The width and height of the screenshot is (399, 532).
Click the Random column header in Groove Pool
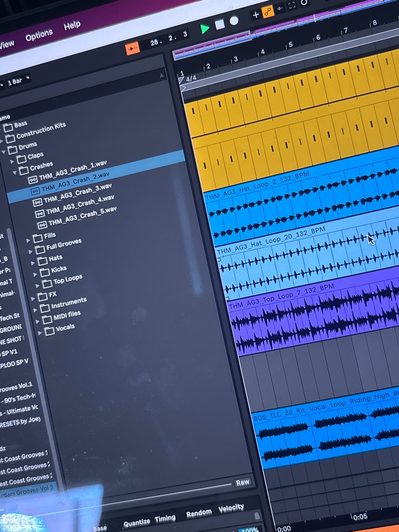click(x=199, y=514)
